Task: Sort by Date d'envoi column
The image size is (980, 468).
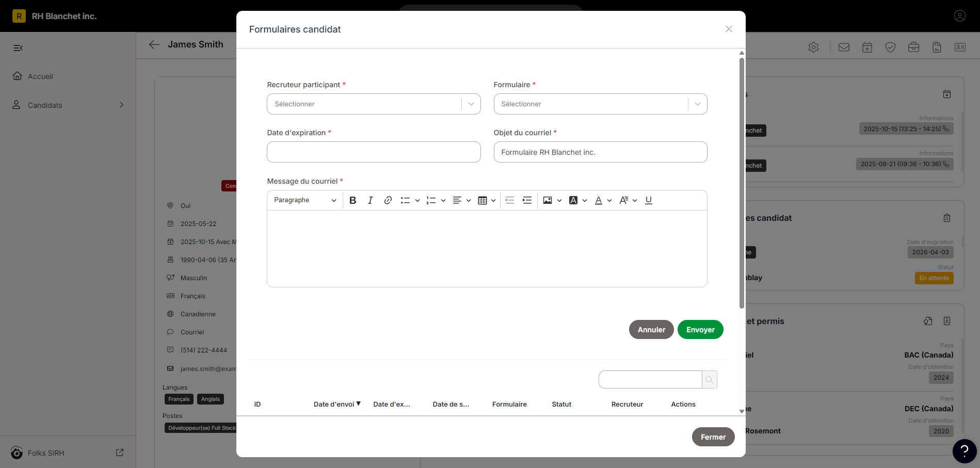Action: tap(337, 404)
